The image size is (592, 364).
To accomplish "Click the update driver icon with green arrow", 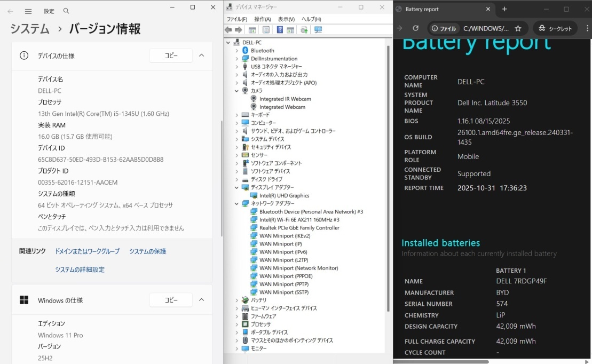I will pos(304,30).
